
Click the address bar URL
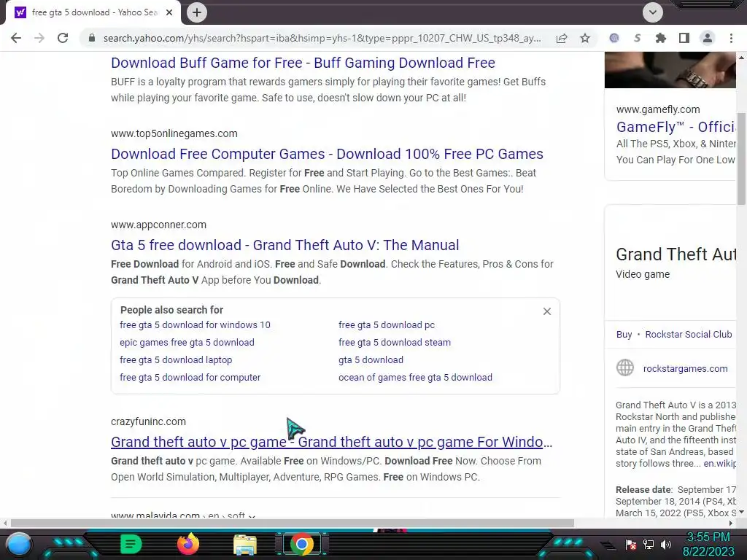(322, 38)
